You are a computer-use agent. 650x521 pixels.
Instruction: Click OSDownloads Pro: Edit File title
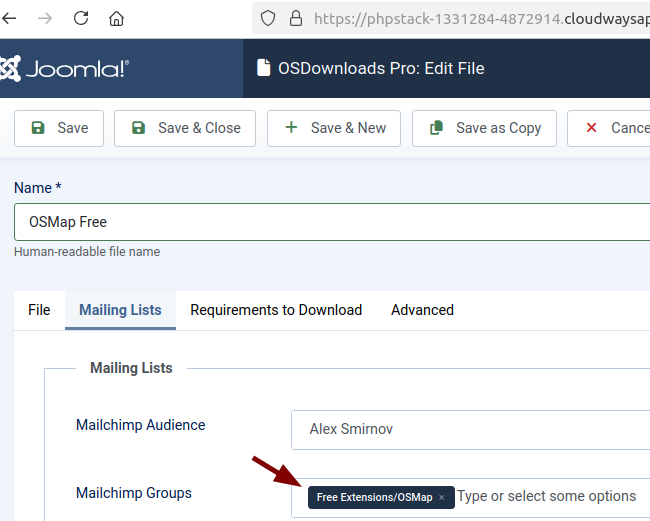(x=381, y=68)
